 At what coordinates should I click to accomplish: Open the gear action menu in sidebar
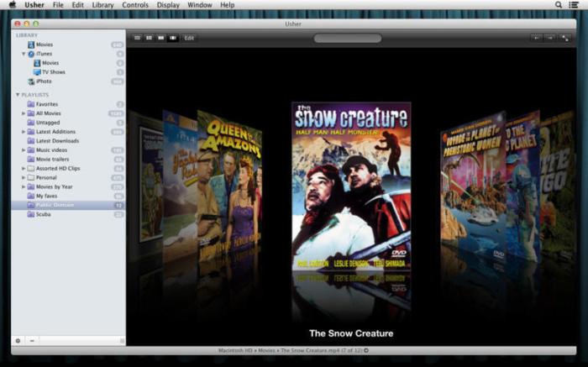[18, 340]
